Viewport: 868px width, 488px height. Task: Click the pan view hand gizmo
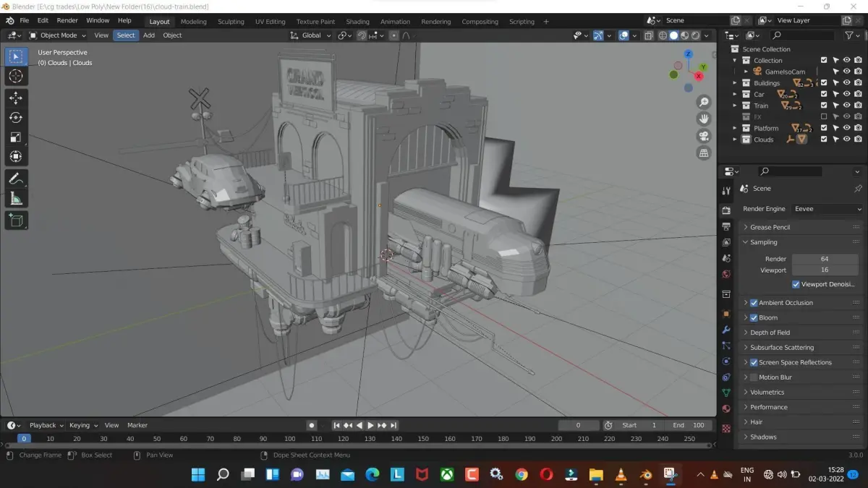click(703, 119)
